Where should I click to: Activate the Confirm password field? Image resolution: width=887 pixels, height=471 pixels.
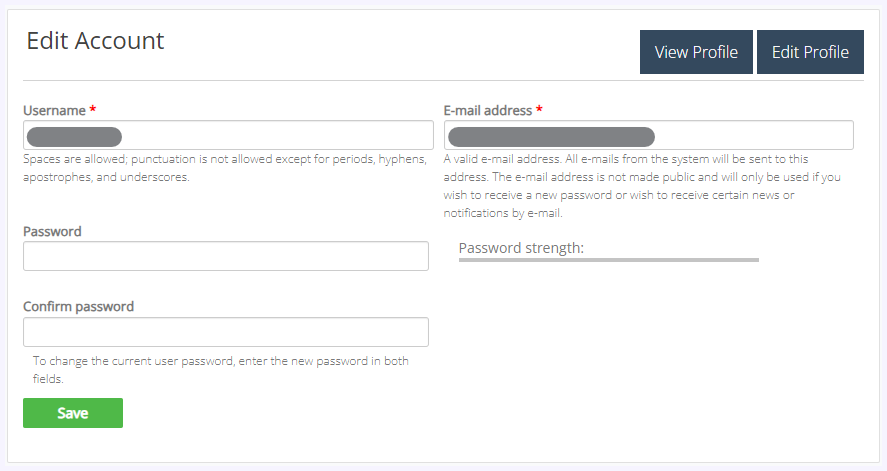coord(226,332)
